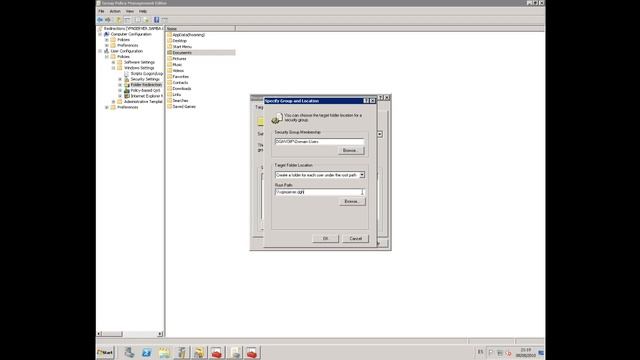Expand the Software Settings node
Screen dimensions: 640x360
[113, 62]
